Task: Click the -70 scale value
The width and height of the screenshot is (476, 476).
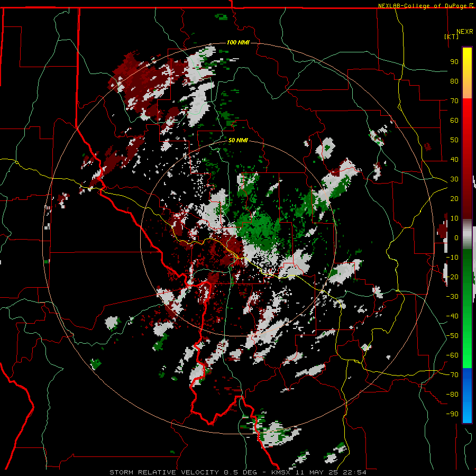Action: coord(452,375)
